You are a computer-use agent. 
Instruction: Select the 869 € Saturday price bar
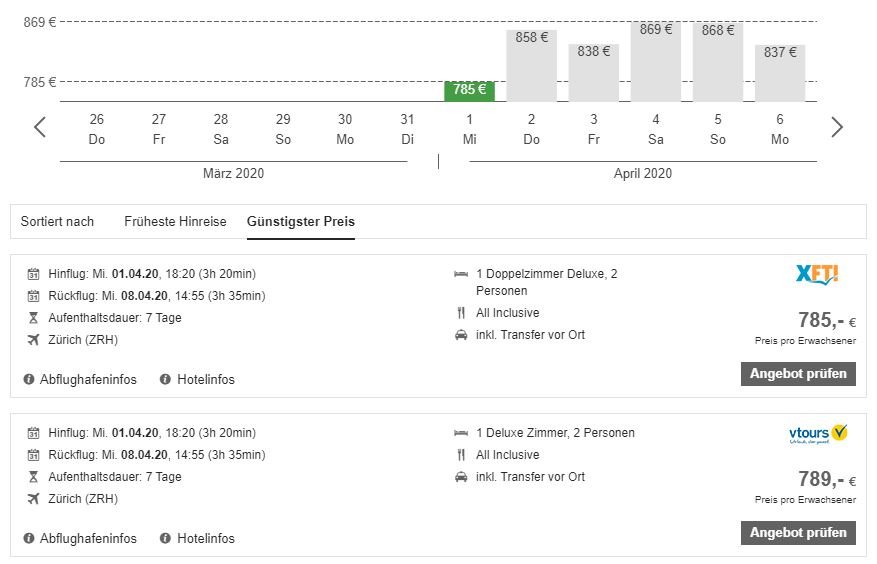click(x=655, y=61)
